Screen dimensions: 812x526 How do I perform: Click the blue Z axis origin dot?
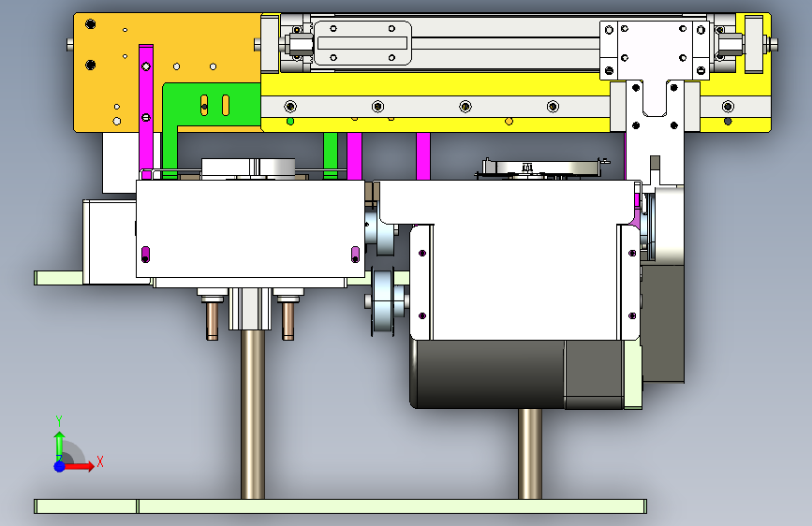click(59, 466)
